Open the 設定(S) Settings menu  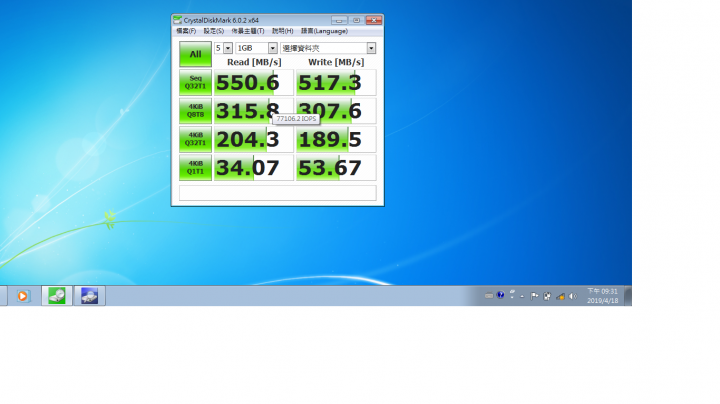point(214,31)
